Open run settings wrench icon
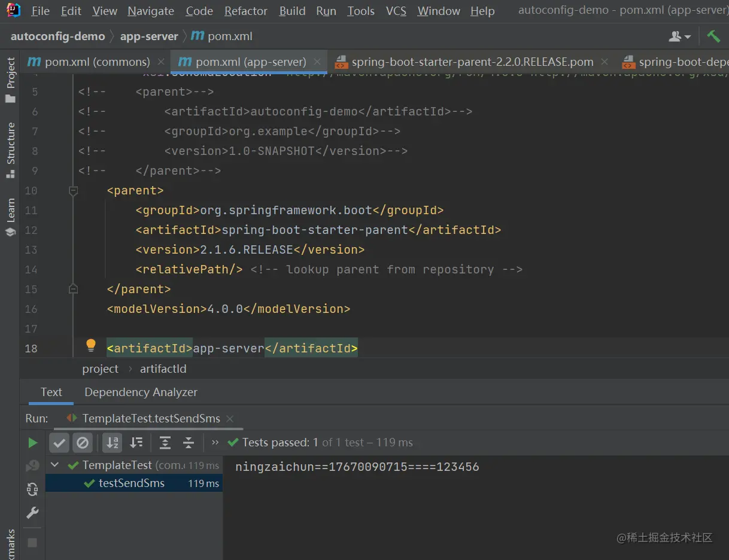729x560 pixels. [32, 513]
